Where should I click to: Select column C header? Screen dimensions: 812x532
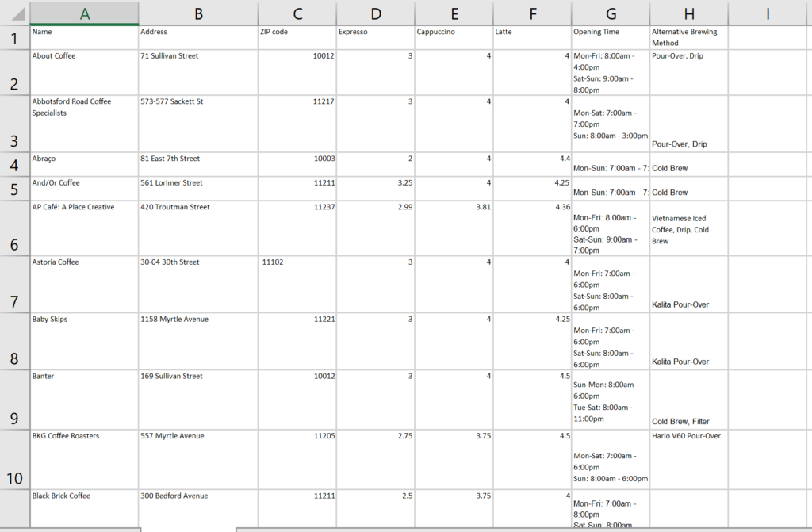pyautogui.click(x=297, y=13)
